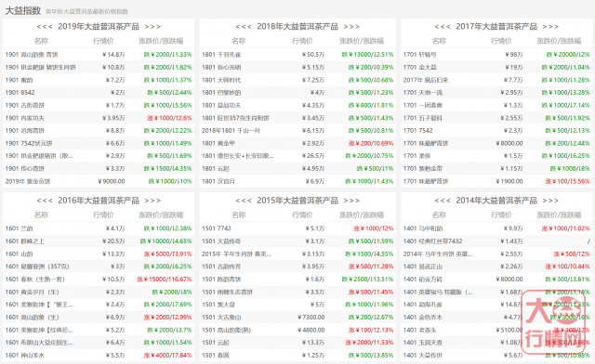This screenshot has height=364, width=595.
Task: Open the 1901 7542状元饼 entry
Action: [29, 143]
